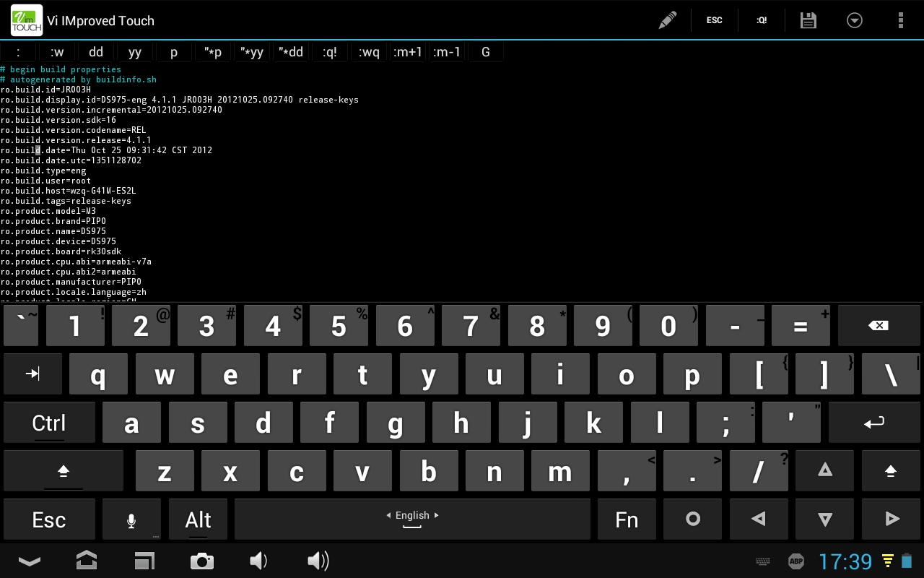This screenshot has height=578, width=924.
Task: Tap the backspace key on keyboard
Action: click(x=879, y=326)
